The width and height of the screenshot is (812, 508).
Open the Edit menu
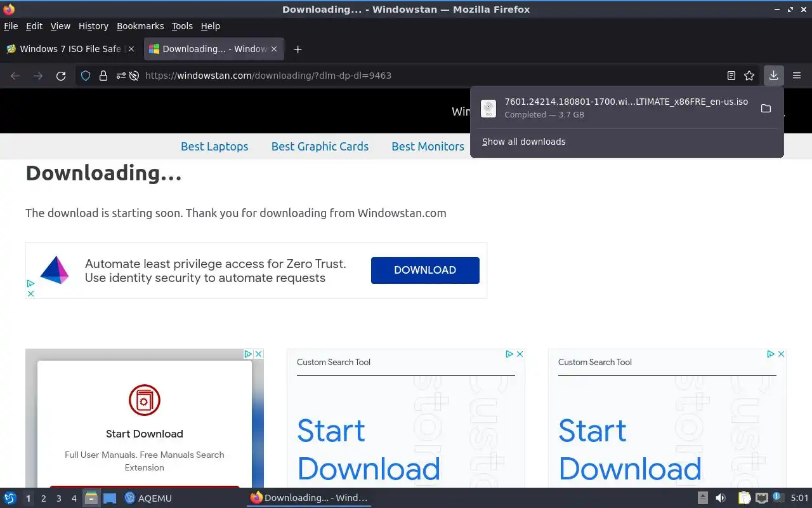click(x=34, y=26)
